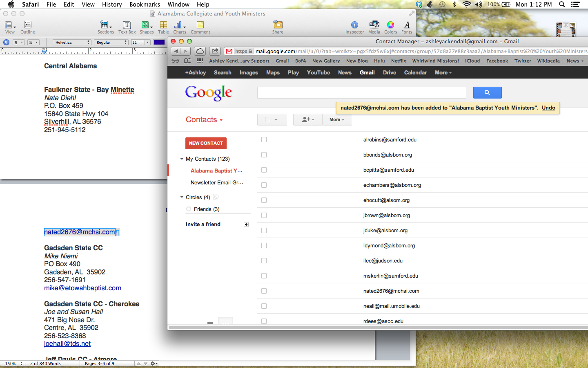Click the Safari share button
This screenshot has height=368, width=588.
pyautogui.click(x=214, y=51)
